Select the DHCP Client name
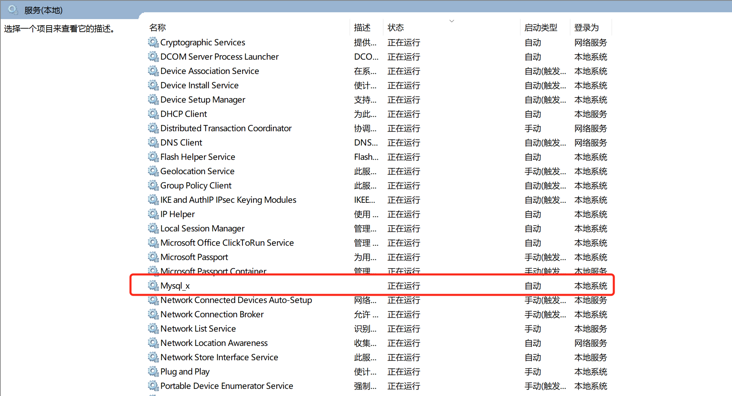732x396 pixels. 183,114
